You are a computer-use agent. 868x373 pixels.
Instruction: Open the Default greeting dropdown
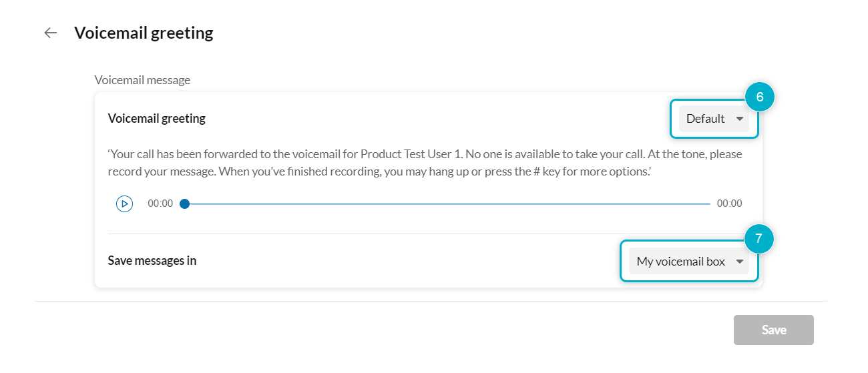pos(714,119)
